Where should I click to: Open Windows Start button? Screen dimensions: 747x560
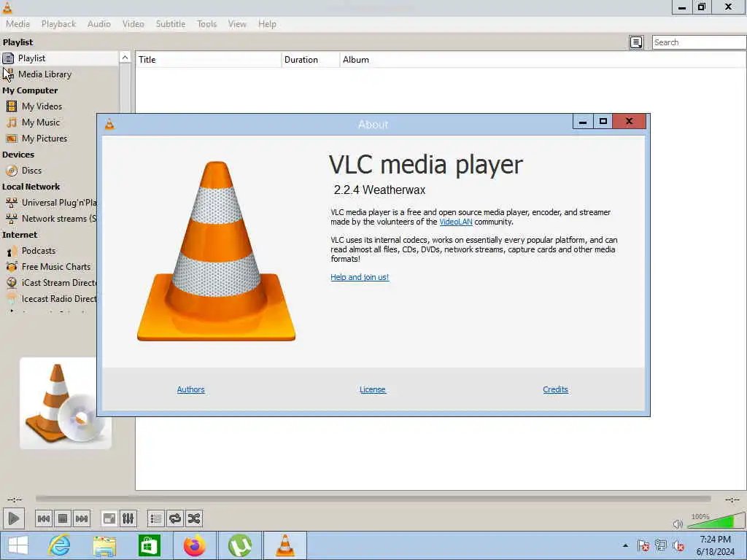click(x=18, y=545)
